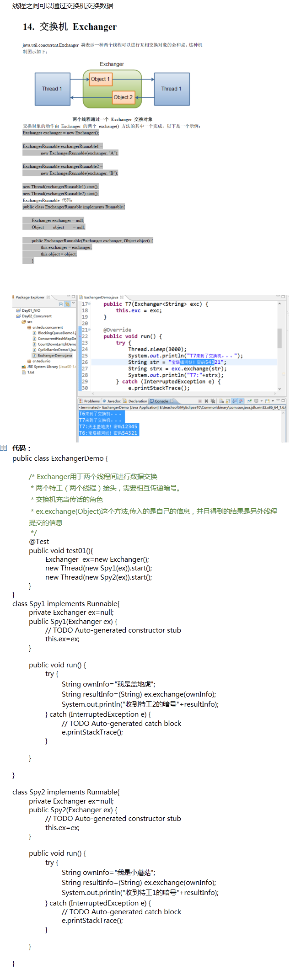Close the ExchangerDemo.java editor tab
The image size is (290, 980).
(x=122, y=297)
